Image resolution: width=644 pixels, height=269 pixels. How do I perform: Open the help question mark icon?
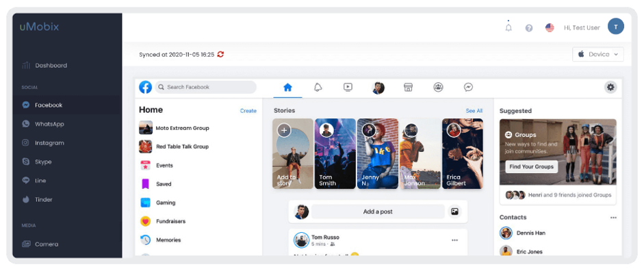[x=529, y=28]
